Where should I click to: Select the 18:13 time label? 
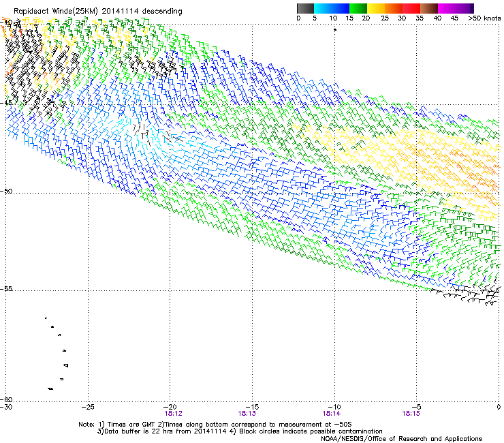pos(247,414)
